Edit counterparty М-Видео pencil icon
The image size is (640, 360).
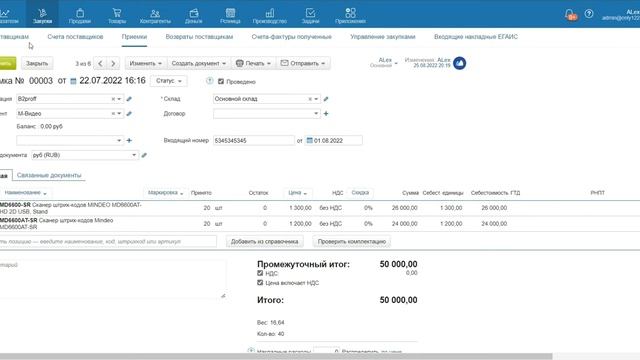tap(129, 113)
